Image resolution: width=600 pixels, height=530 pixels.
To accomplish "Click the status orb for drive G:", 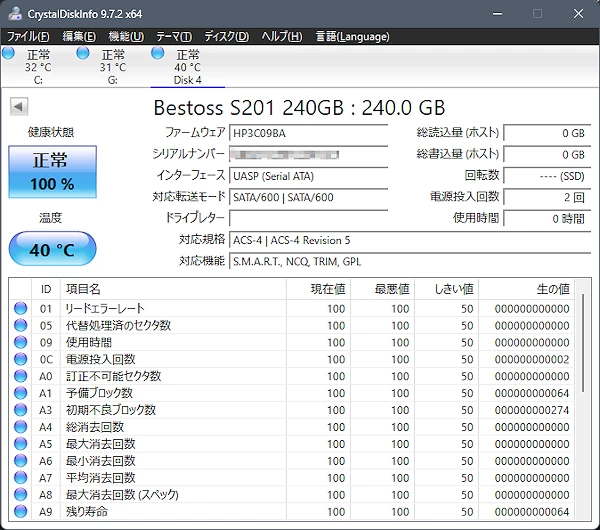I will tap(83, 54).
